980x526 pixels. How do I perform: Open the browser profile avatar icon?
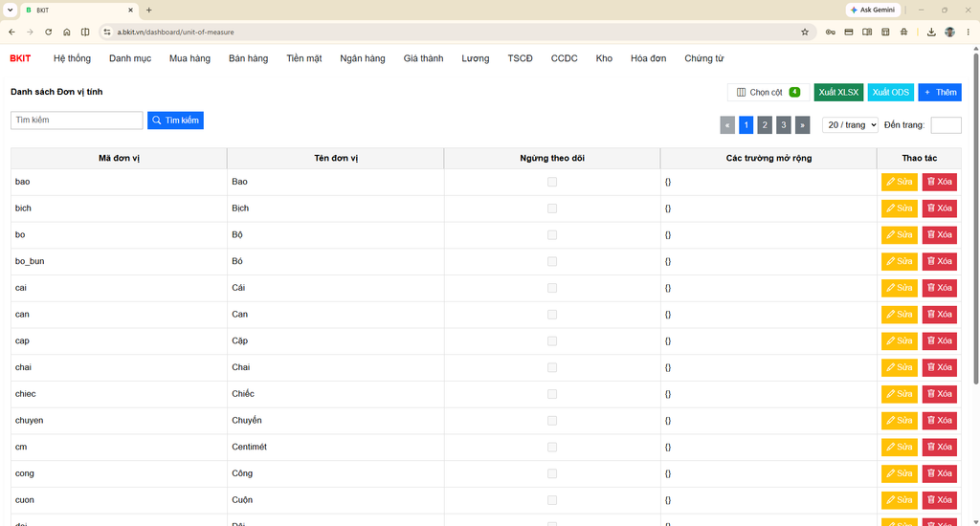pyautogui.click(x=950, y=32)
